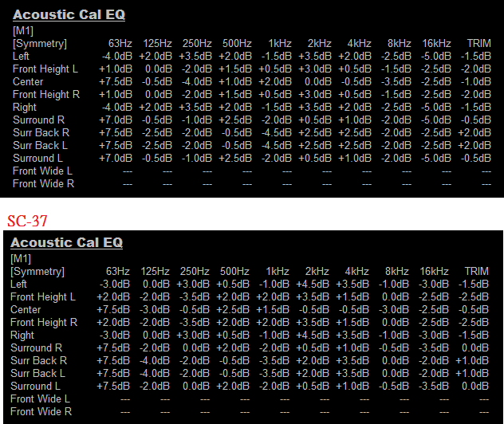Viewport: 504px width, 424px height.
Task: Click SC-37 Surround L 16kHz value '-3.5dB'
Action: pyautogui.click(x=434, y=386)
